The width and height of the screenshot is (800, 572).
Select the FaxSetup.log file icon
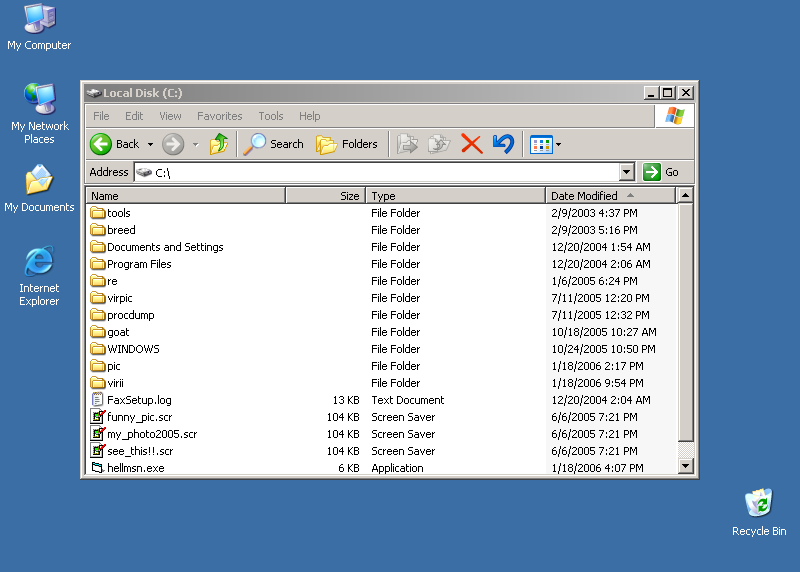[x=97, y=400]
